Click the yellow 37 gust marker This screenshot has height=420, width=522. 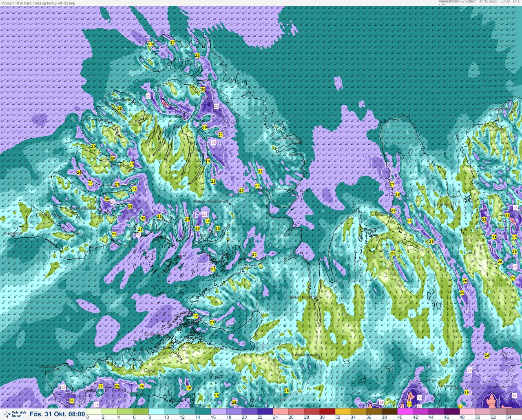[x=409, y=404]
